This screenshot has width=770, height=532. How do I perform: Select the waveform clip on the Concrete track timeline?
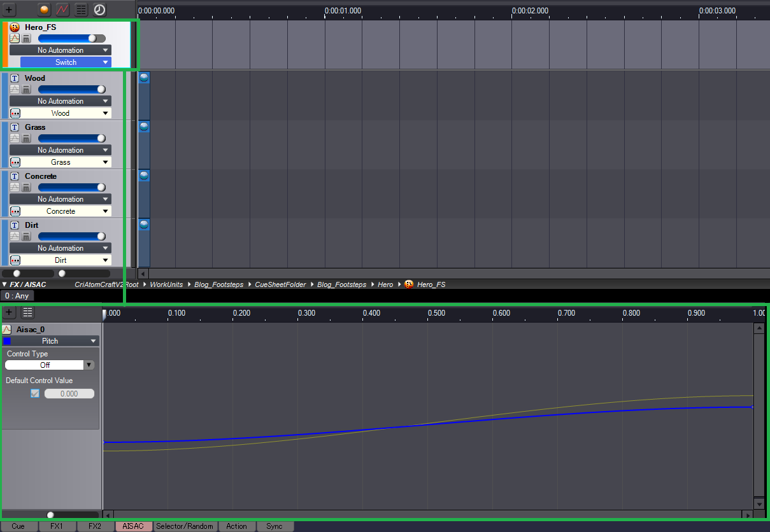[144, 175]
